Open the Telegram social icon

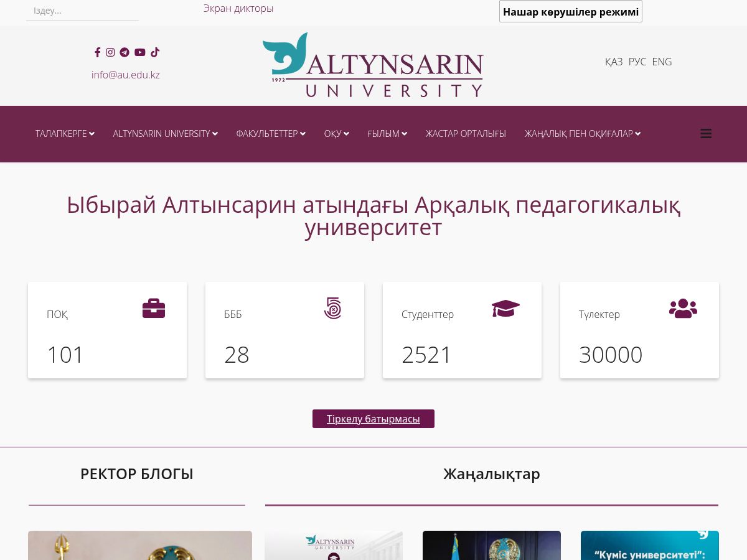tap(125, 52)
